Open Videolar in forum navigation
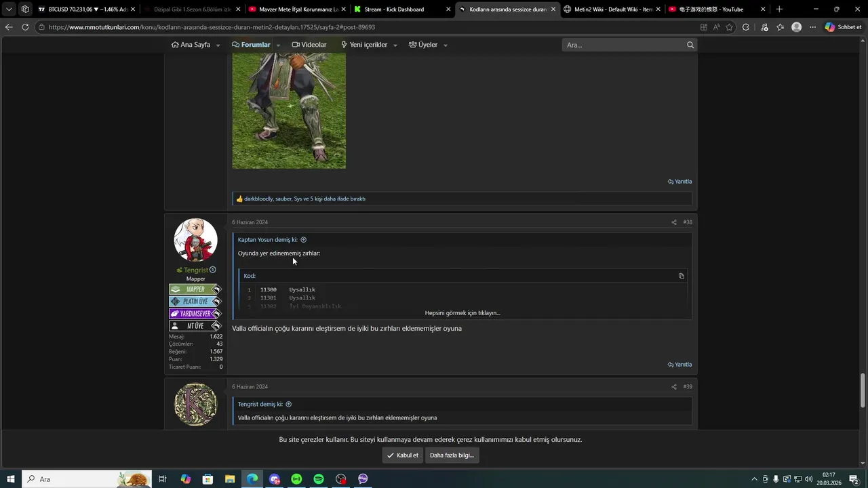This screenshot has width=868, height=488. 309,45
